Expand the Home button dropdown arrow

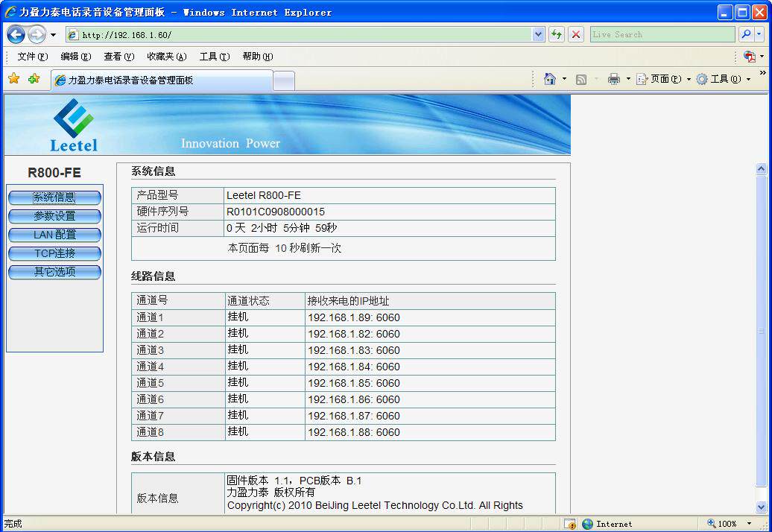click(x=564, y=79)
